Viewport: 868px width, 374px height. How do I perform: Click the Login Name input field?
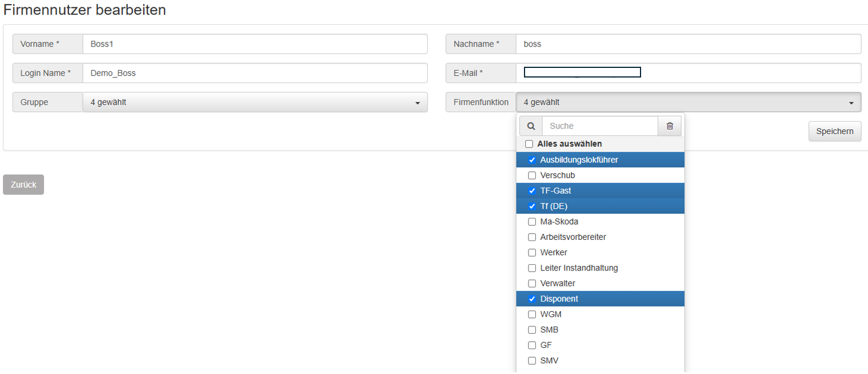255,73
